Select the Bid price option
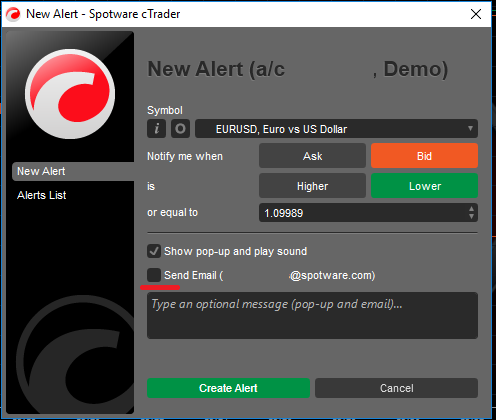Screen dimensions: 496x420 point(424,156)
